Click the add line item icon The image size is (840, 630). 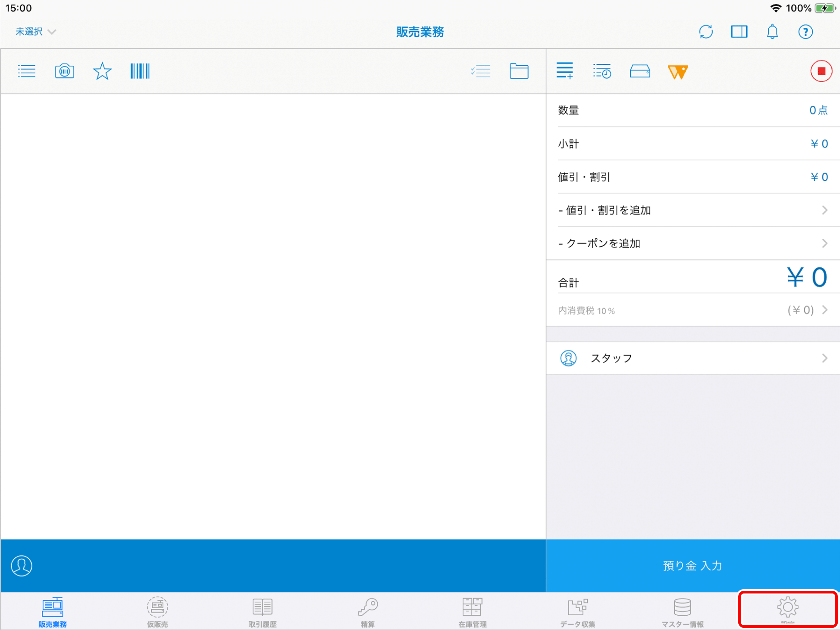point(564,71)
